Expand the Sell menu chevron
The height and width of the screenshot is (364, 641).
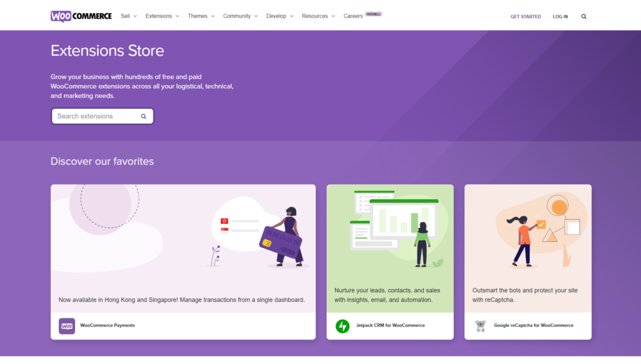click(135, 16)
